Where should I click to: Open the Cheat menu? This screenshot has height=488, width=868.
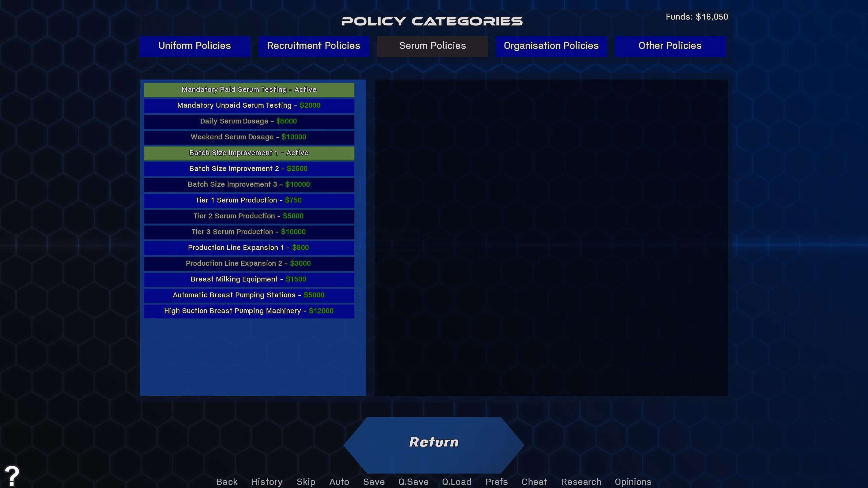point(534,482)
